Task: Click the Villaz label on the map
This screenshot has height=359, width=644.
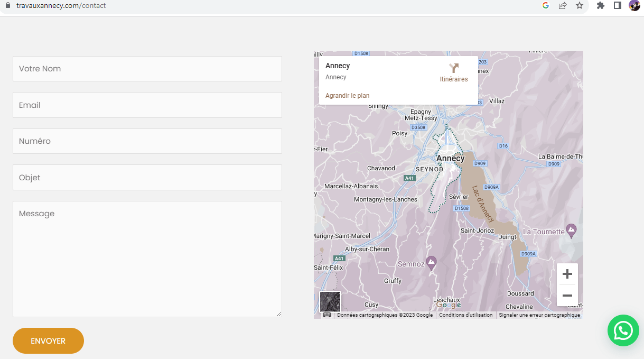Action: click(x=497, y=101)
